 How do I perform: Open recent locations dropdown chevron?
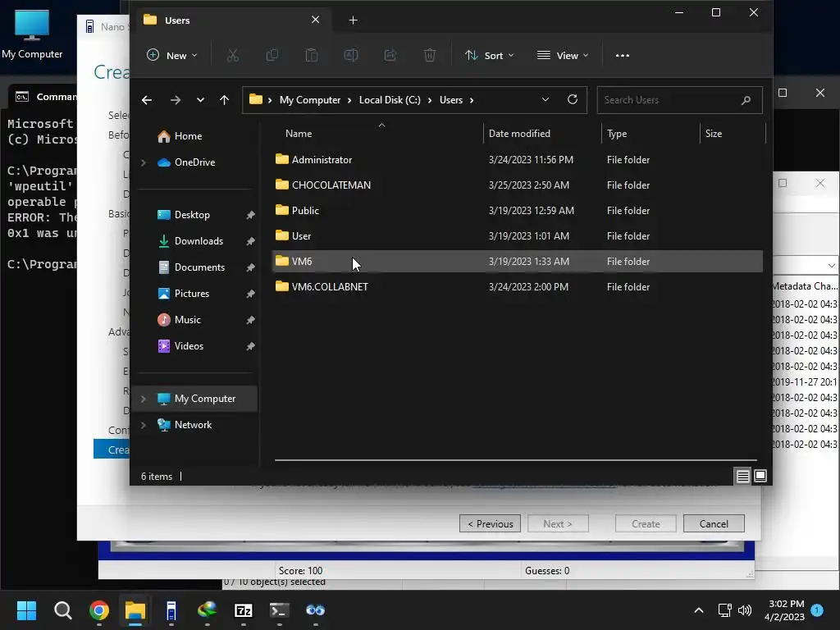point(200,100)
